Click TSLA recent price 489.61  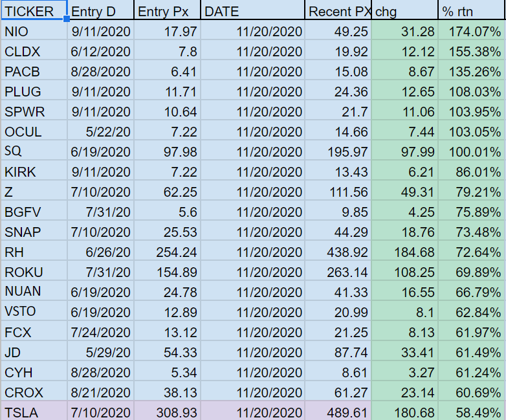click(338, 411)
